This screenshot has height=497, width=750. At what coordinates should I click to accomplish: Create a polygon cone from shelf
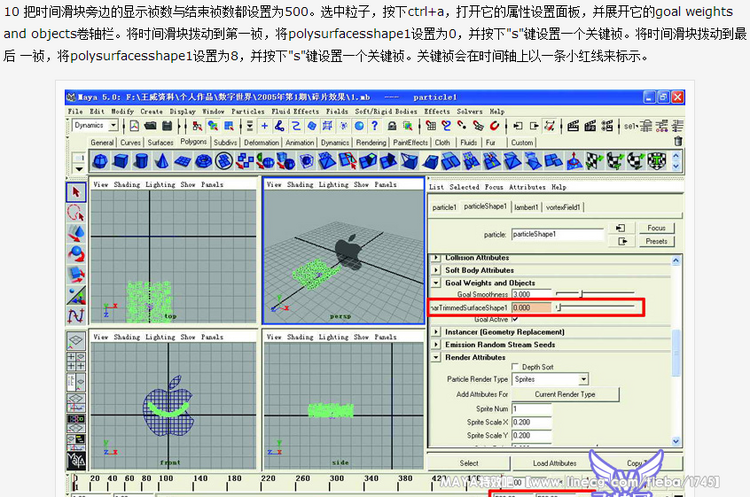coord(162,162)
